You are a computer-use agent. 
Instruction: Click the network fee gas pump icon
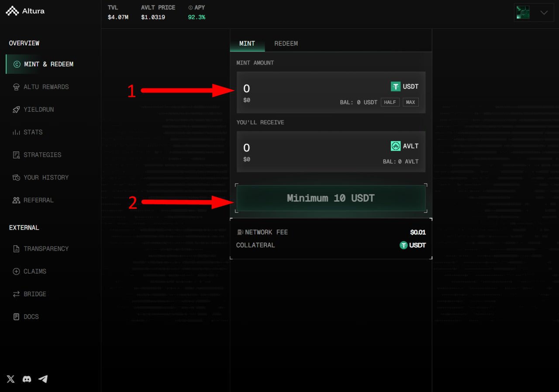[240, 232]
